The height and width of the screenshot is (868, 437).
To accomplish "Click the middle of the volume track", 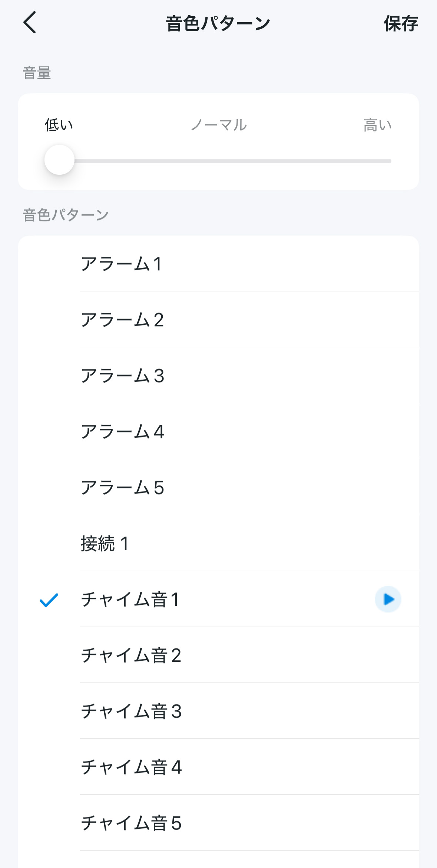I will [218, 161].
